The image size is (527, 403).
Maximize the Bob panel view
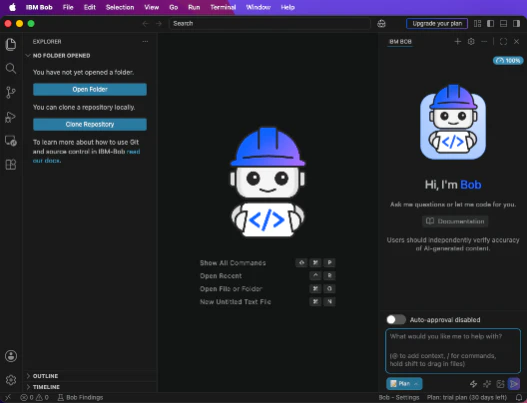[503, 41]
